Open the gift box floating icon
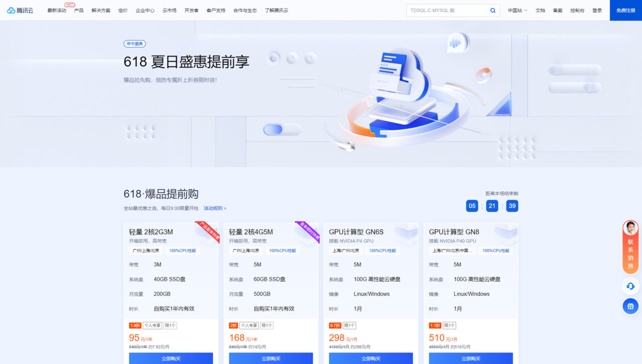642x364 pixels. pos(630,306)
